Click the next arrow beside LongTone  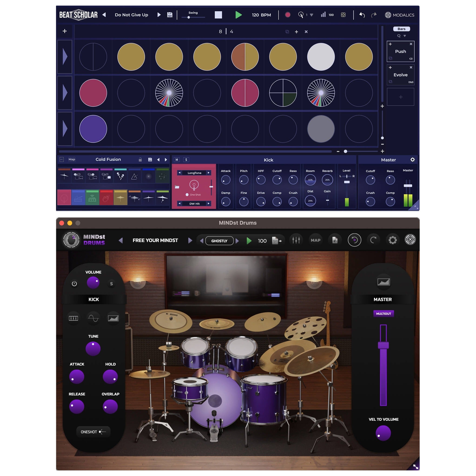pos(208,173)
